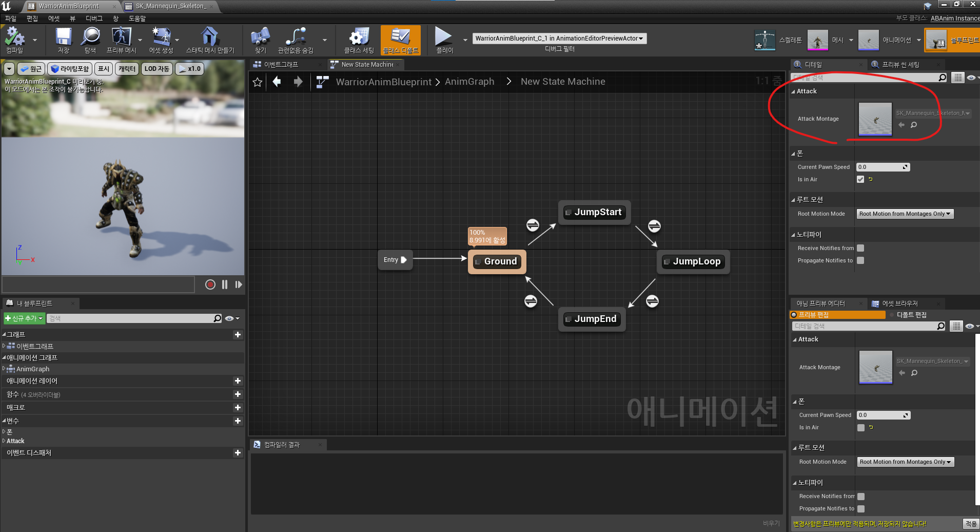Click Current Pawn Speed field in upper Details
This screenshot has width=980, height=532.
point(883,167)
